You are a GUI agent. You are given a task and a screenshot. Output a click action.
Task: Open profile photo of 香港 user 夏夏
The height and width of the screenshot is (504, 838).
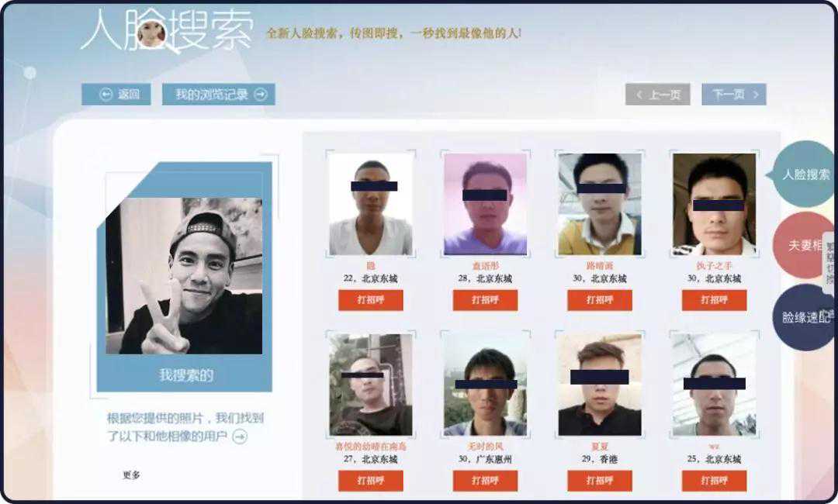pyautogui.click(x=600, y=385)
